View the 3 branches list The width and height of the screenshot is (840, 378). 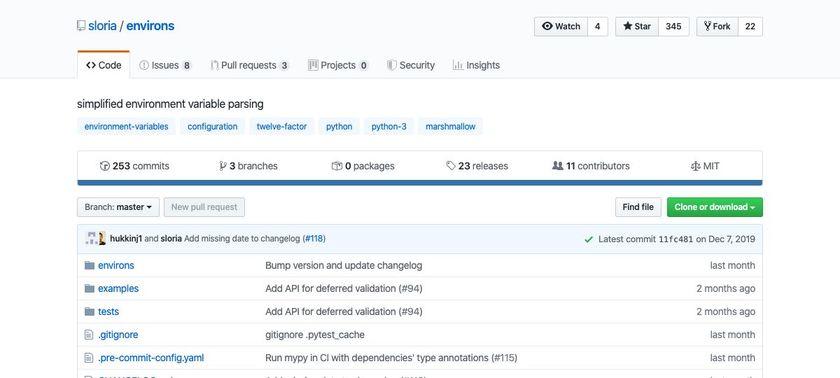[x=248, y=166]
